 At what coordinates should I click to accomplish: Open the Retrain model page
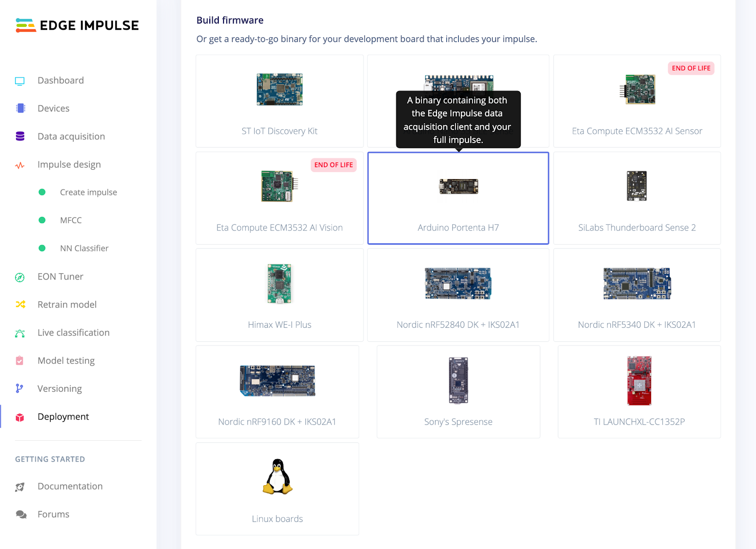(x=67, y=305)
